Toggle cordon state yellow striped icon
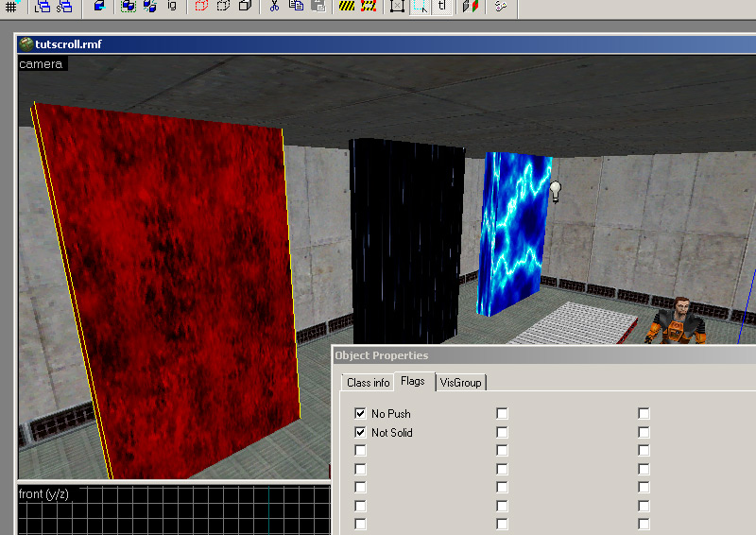This screenshot has height=535, width=756. [x=347, y=6]
